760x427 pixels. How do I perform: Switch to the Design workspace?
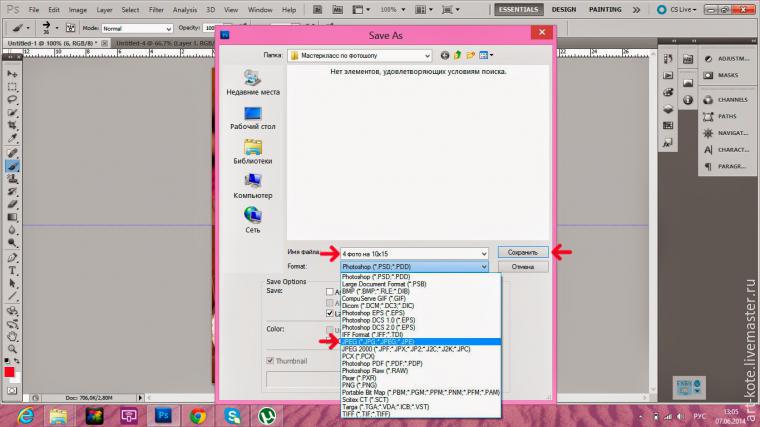click(x=564, y=10)
